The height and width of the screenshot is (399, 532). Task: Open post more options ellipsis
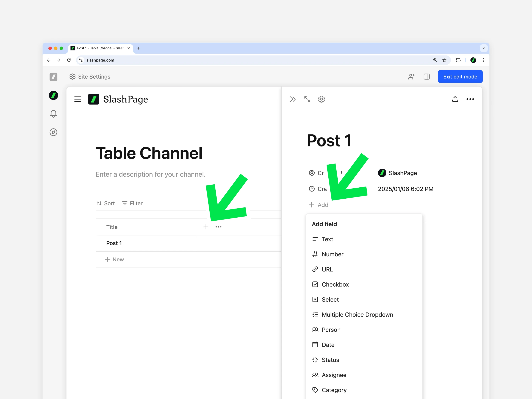(x=470, y=99)
